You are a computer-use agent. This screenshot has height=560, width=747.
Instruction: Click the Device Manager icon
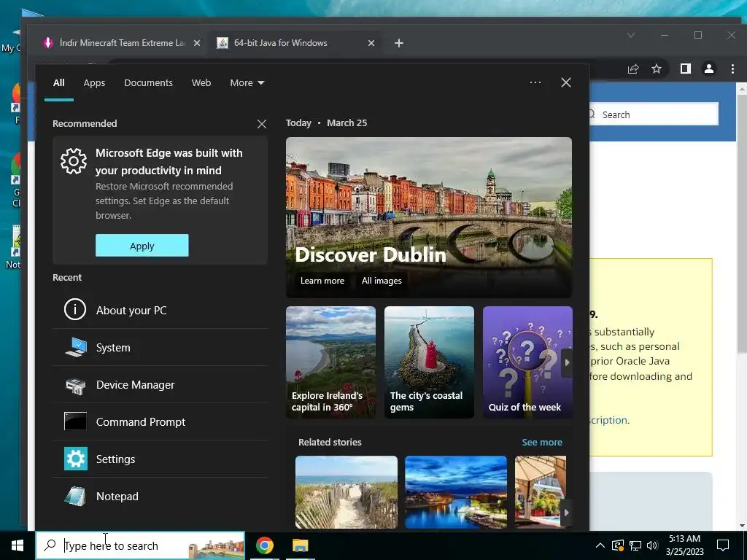pos(75,385)
